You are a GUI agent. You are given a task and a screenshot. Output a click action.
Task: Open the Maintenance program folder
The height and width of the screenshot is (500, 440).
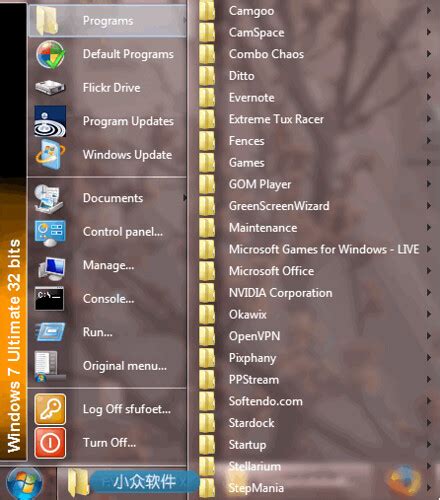tap(315, 228)
